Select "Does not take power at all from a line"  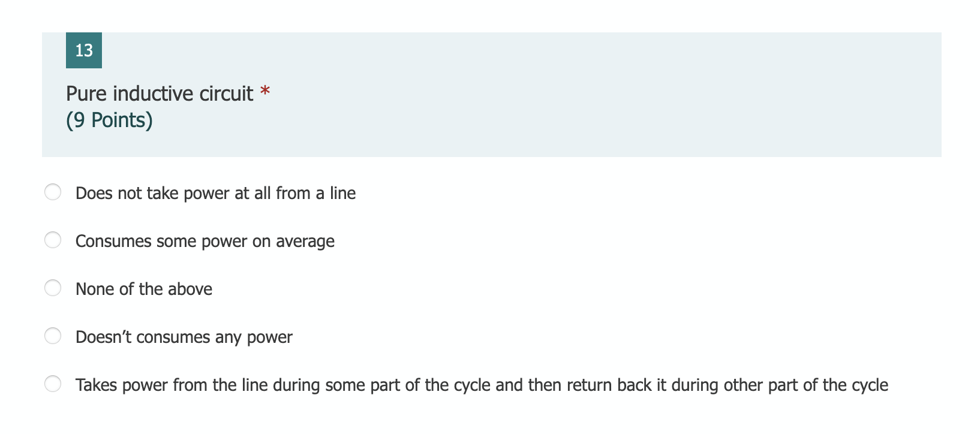tap(53, 192)
